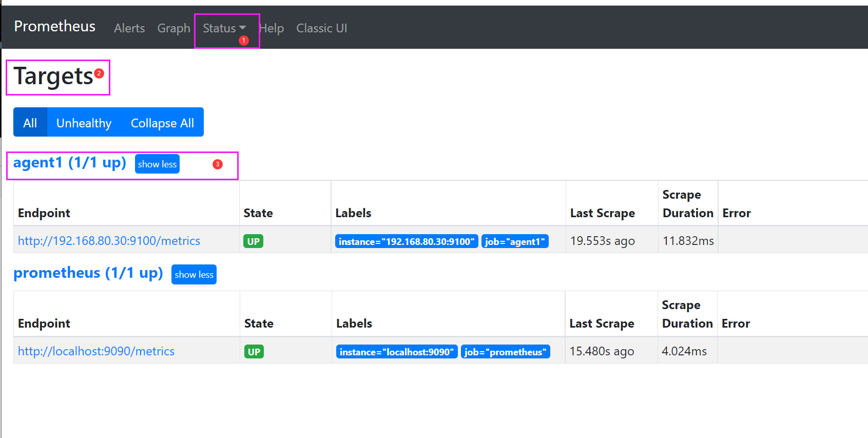Viewport: 868px width, 438px height.
Task: Click Scrape Duration header in agent1 table
Action: [x=688, y=204]
